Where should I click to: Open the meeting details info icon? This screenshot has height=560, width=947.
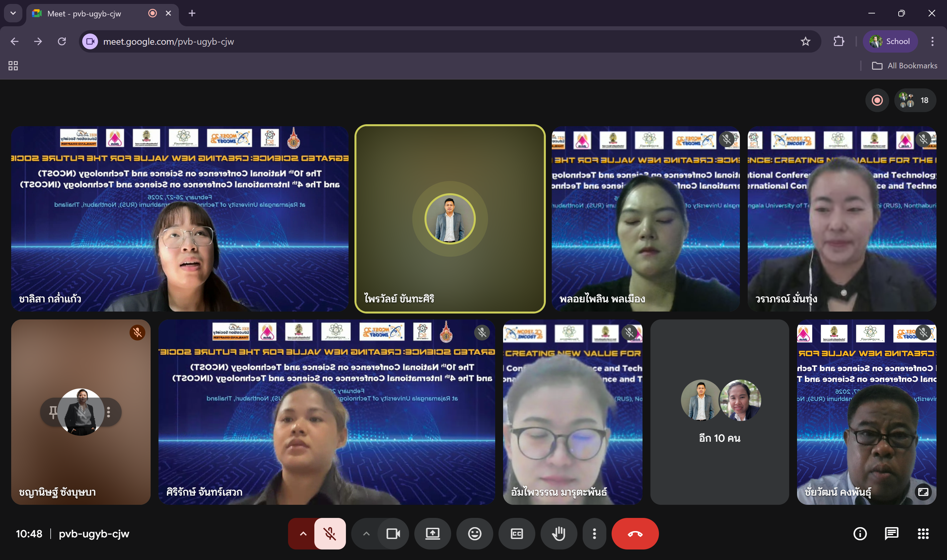coord(860,534)
